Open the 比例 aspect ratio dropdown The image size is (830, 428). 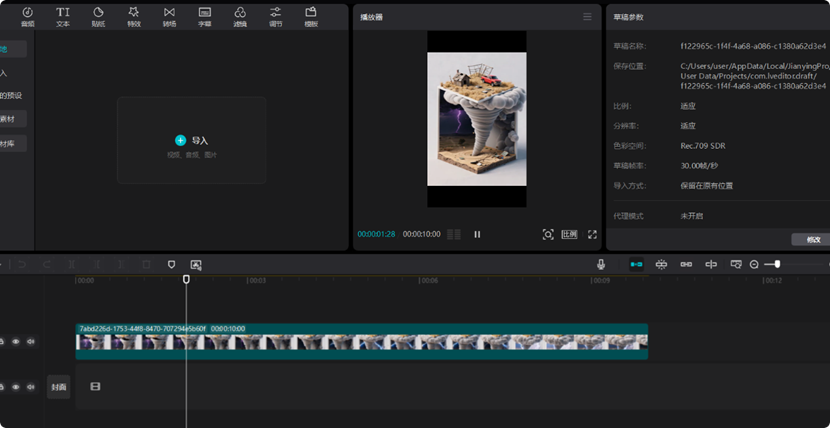tap(569, 234)
